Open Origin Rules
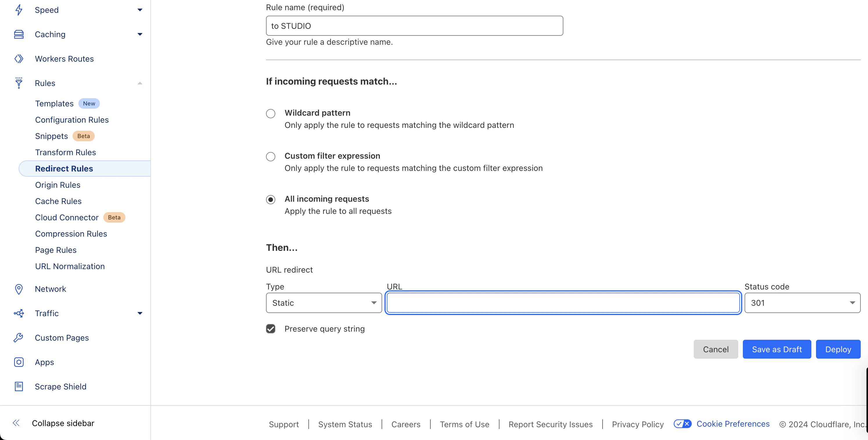The width and height of the screenshot is (868, 440). tap(57, 185)
